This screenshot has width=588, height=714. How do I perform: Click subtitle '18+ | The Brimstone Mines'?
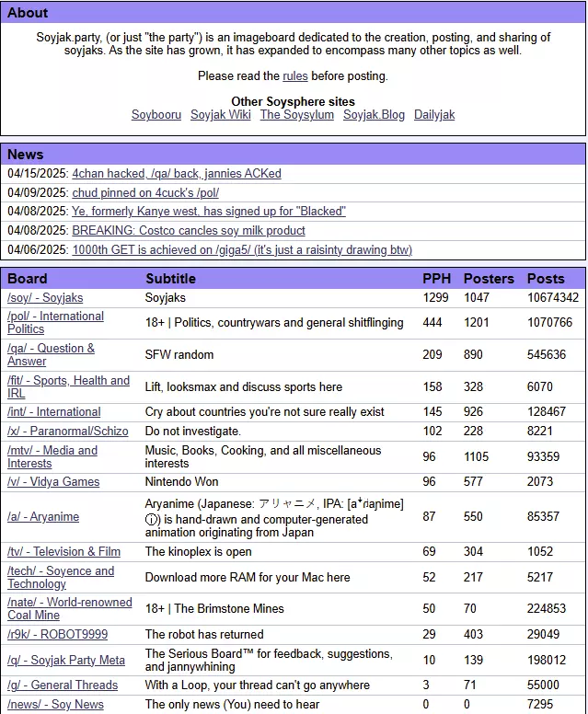click(214, 609)
